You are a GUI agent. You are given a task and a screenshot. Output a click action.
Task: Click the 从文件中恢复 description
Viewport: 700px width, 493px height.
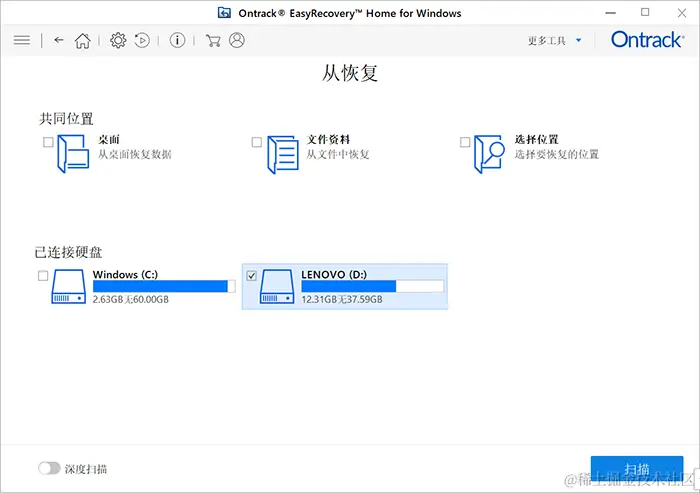click(x=338, y=155)
